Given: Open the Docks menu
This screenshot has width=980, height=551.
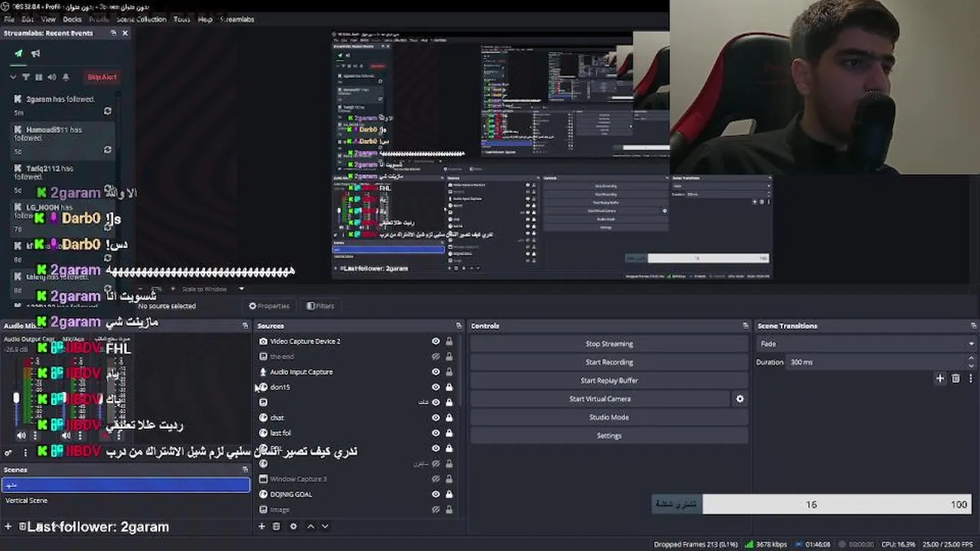Looking at the screenshot, I should tap(72, 19).
